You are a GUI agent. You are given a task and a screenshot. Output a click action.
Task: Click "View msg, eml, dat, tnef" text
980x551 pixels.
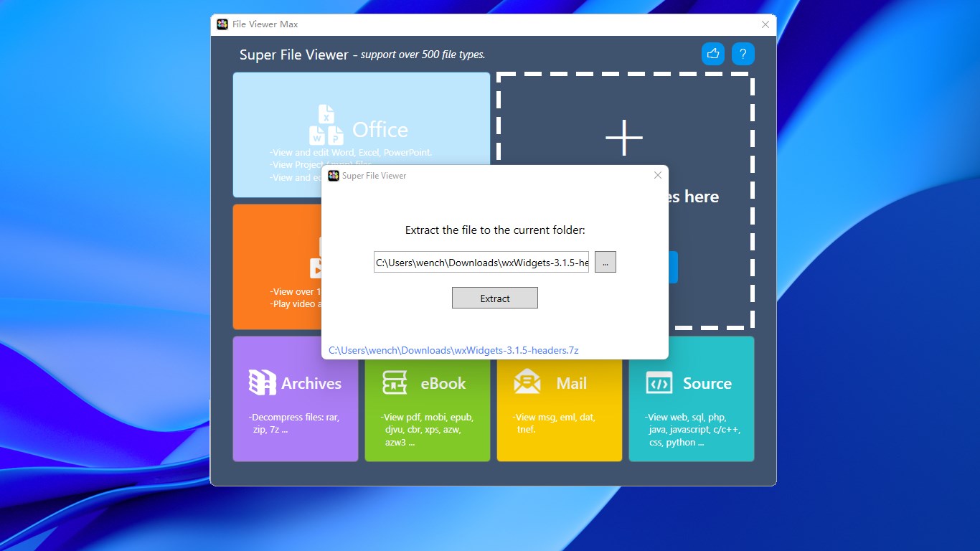tap(554, 423)
